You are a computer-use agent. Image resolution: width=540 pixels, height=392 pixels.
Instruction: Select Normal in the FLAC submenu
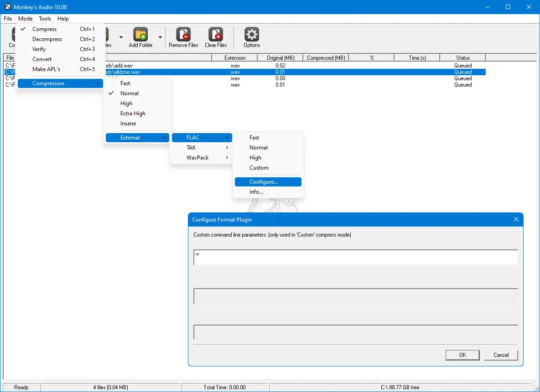(x=268, y=148)
